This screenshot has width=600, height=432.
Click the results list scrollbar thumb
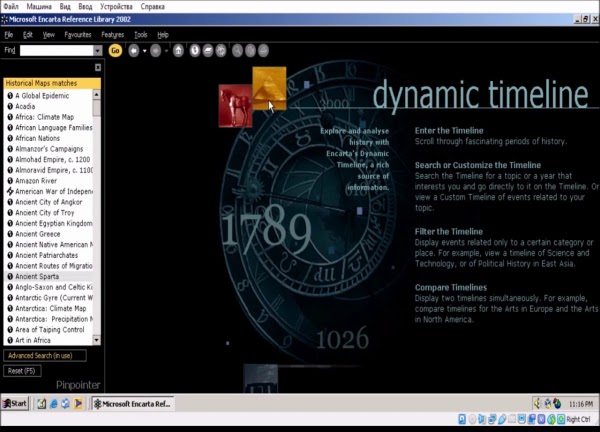coord(96,108)
